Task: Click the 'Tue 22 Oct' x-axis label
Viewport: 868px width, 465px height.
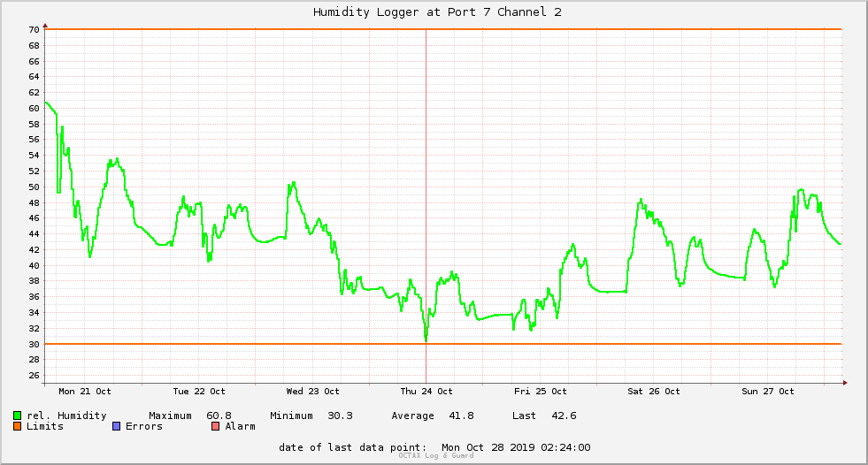Action: (x=199, y=392)
